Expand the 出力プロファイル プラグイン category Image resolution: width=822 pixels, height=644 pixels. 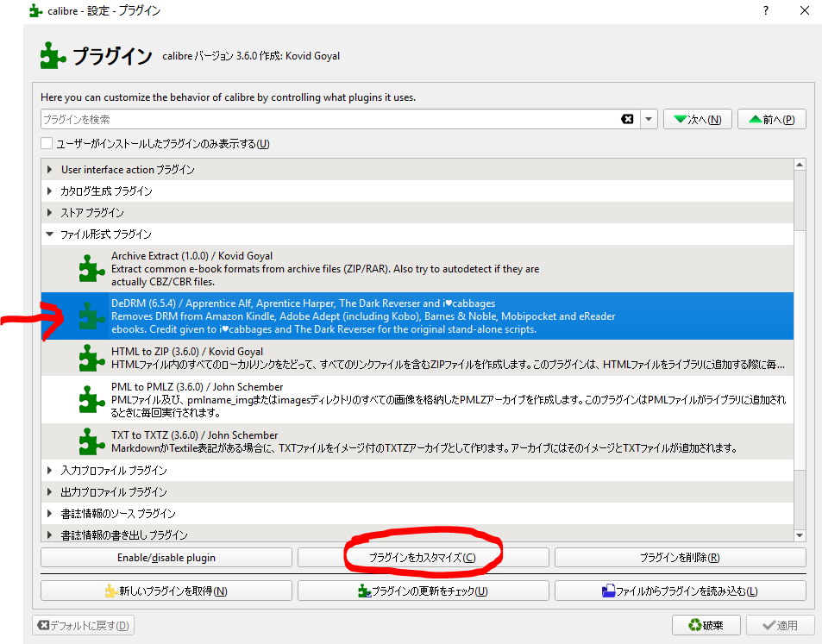tap(50, 491)
